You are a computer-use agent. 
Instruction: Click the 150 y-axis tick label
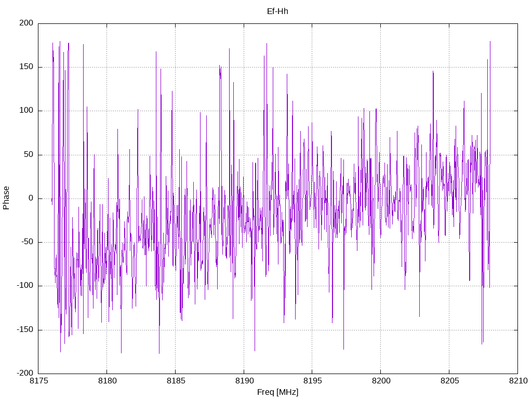coord(26,67)
